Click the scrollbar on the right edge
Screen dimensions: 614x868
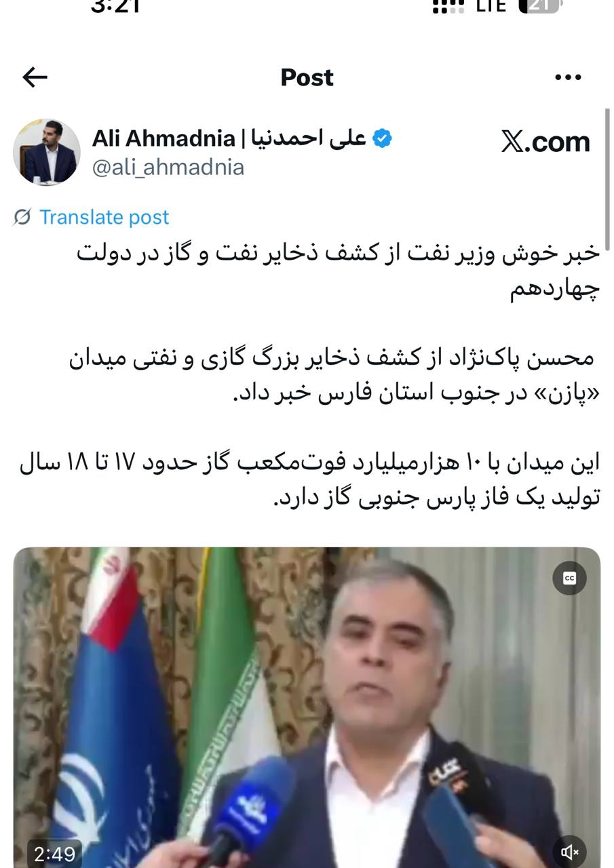[608, 179]
